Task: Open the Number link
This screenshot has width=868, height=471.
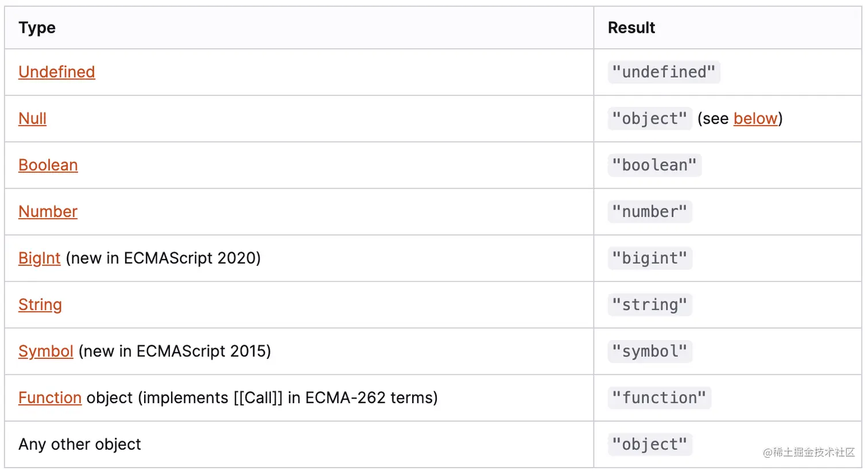Action: [x=48, y=211]
